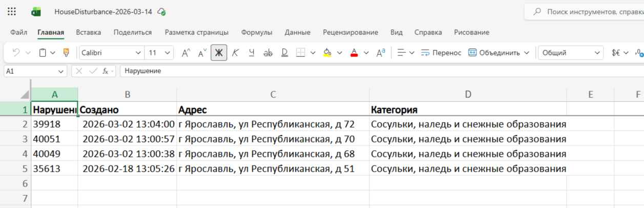Click the insert function fx icon
The image size is (644, 208).
pos(105,71)
